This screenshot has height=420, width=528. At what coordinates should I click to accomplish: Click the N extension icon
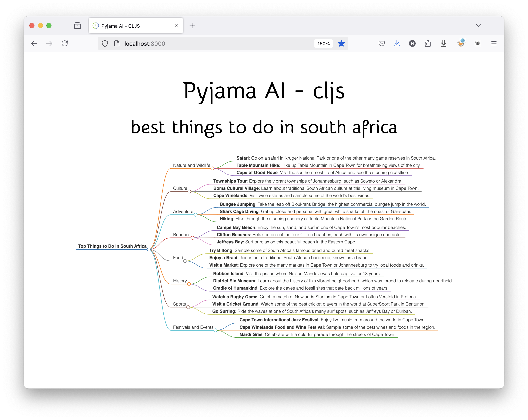(412, 44)
